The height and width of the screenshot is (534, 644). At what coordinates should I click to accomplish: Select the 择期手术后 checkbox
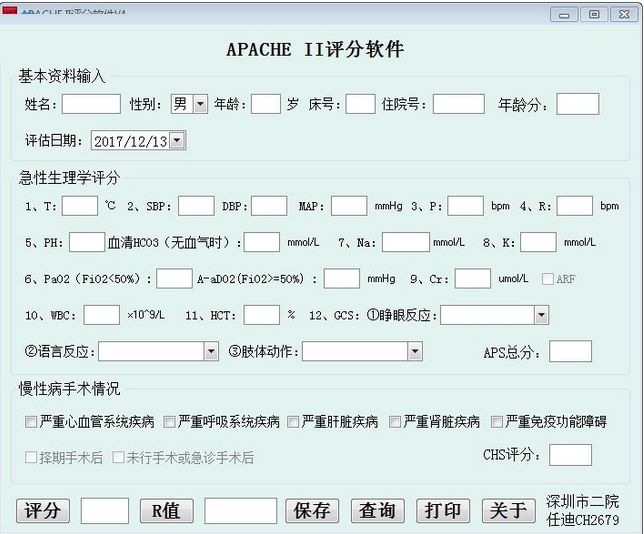(x=31, y=457)
